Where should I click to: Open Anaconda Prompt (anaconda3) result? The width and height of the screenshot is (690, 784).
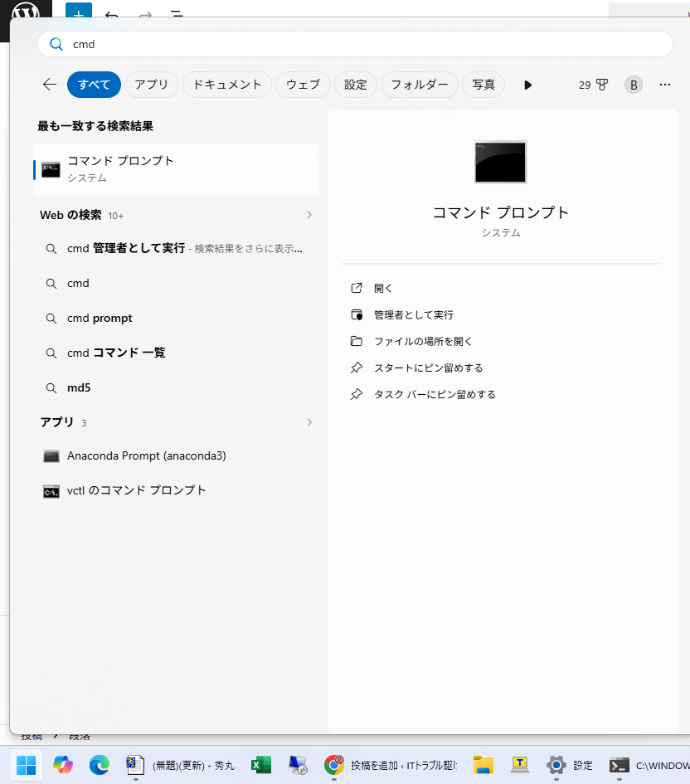click(x=146, y=455)
